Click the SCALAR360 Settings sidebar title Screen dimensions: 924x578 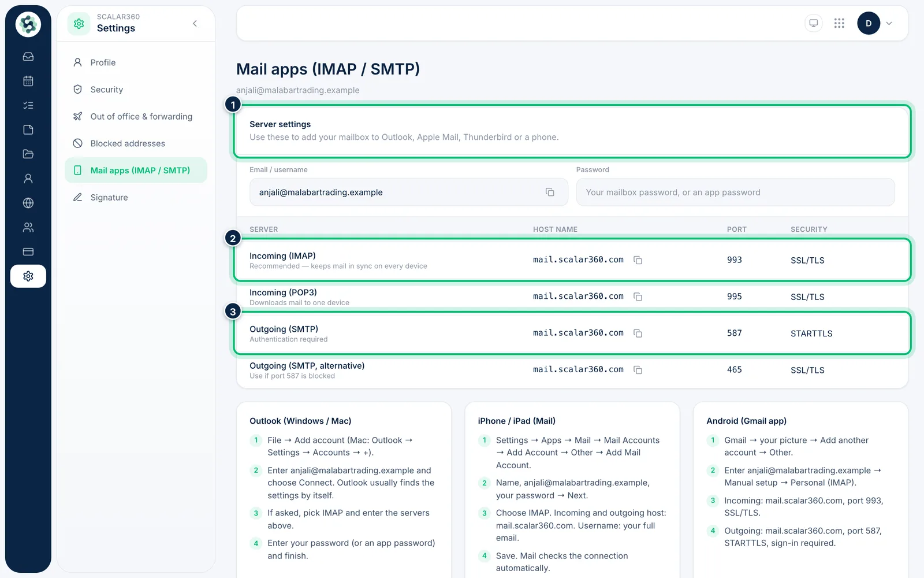tap(118, 23)
